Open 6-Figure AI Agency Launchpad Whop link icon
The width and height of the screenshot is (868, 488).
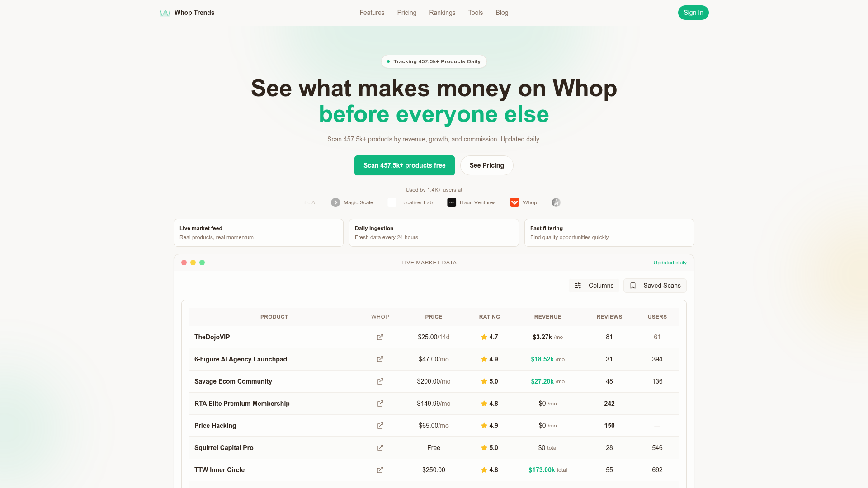pos(380,359)
